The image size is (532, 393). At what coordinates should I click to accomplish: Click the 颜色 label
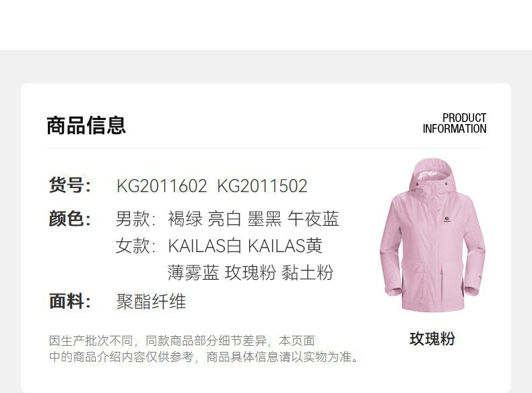tap(70, 218)
